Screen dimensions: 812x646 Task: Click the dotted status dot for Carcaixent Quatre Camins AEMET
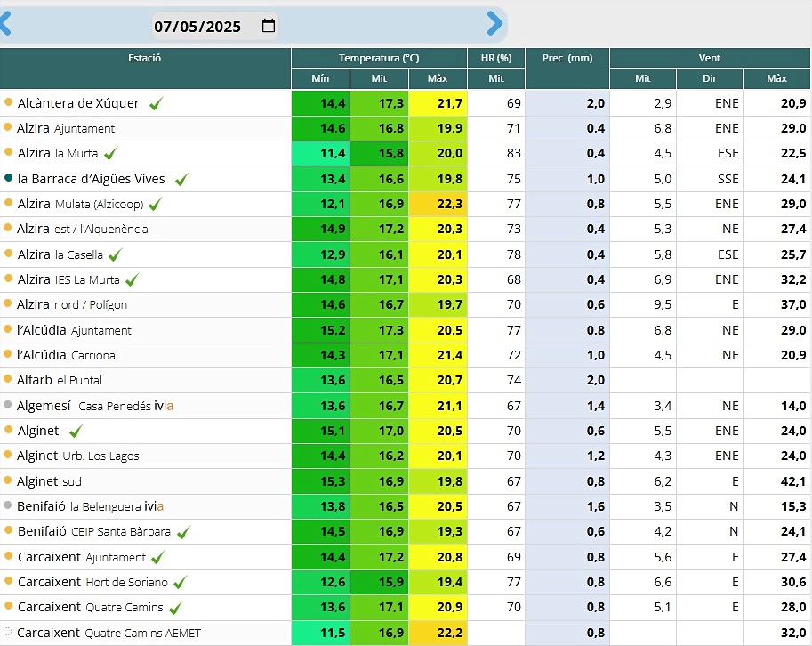coord(7,632)
